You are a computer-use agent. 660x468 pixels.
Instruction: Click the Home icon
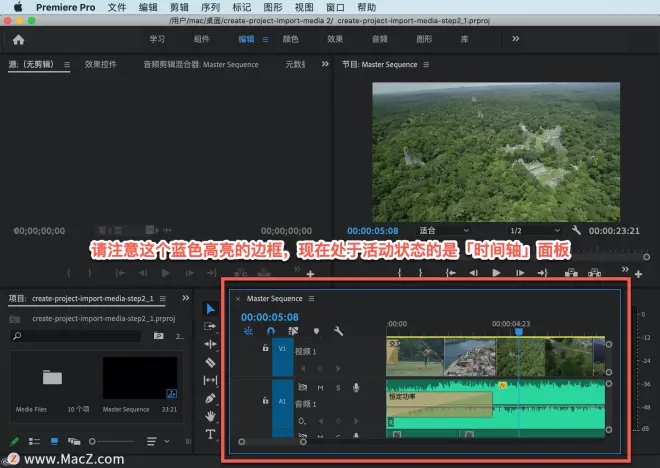(19, 40)
